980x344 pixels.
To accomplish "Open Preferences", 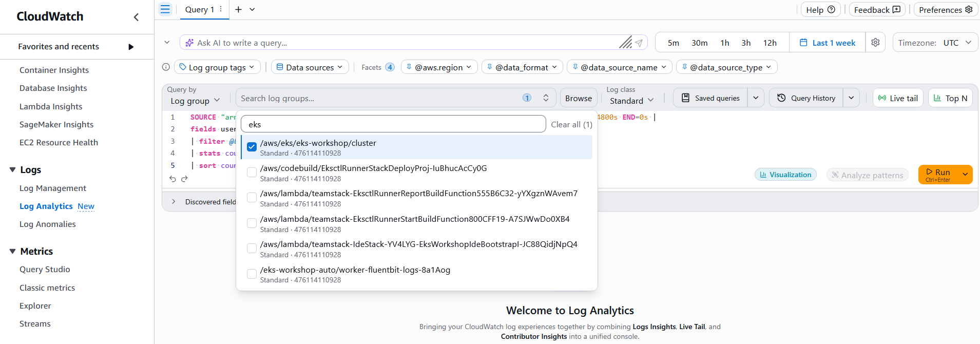I will click(946, 10).
